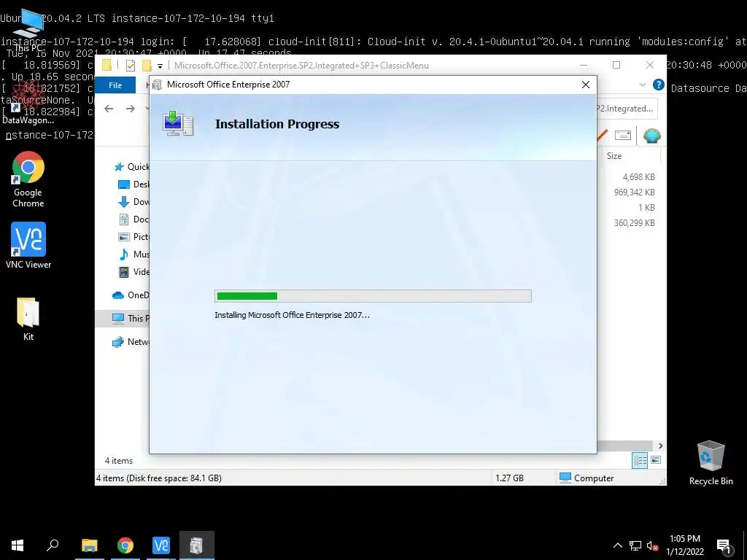
Task: Open taskbar clock showing 1:05 PM
Action: pyautogui.click(x=684, y=545)
